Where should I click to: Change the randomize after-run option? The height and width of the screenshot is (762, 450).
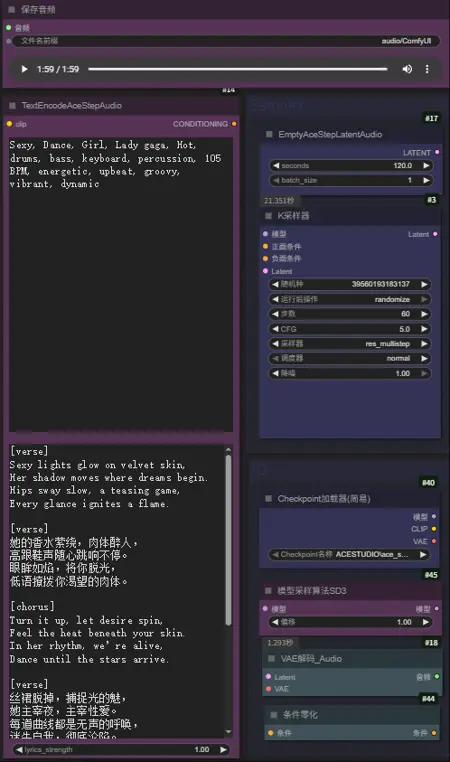coord(350,299)
